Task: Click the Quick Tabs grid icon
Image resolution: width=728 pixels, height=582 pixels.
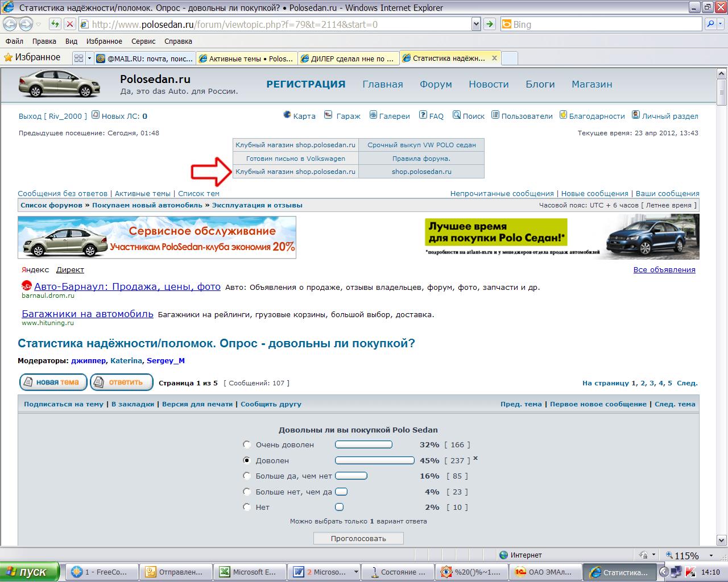Action: click(78, 58)
